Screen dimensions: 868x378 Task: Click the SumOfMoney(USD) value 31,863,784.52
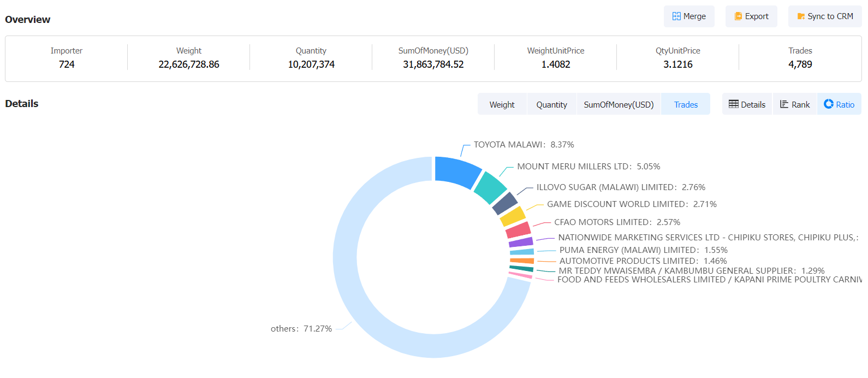433,64
